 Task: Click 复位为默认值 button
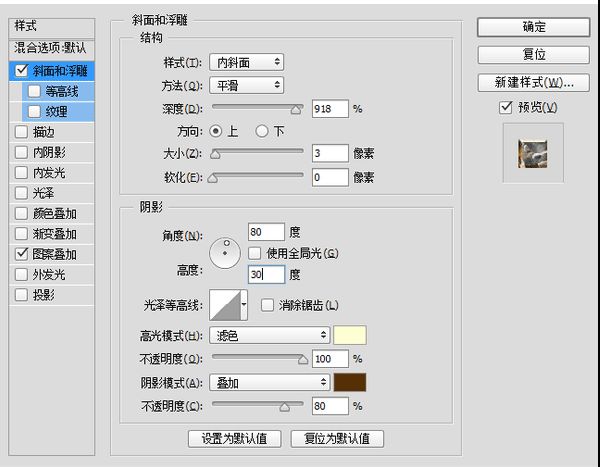(x=337, y=438)
